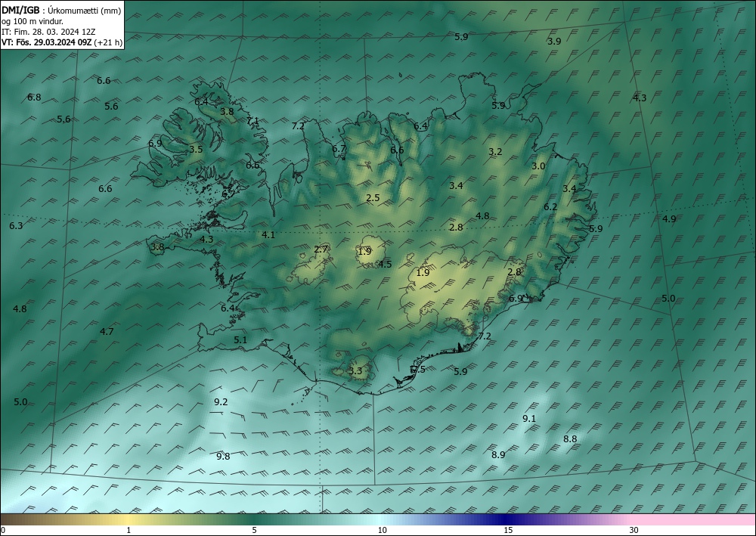This screenshot has height=536, width=756.
Task: Click the 8.9 value on the map
Action: tap(498, 454)
